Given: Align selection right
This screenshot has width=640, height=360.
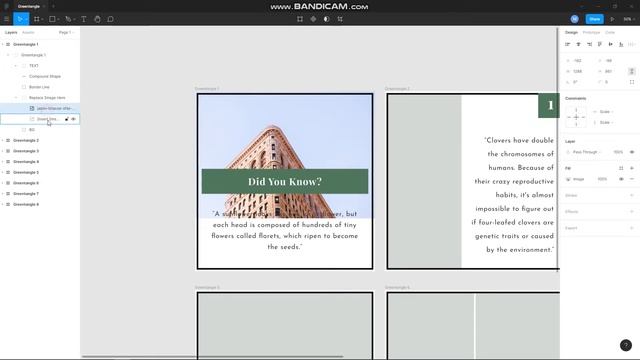Looking at the screenshot, I should (x=589, y=44).
